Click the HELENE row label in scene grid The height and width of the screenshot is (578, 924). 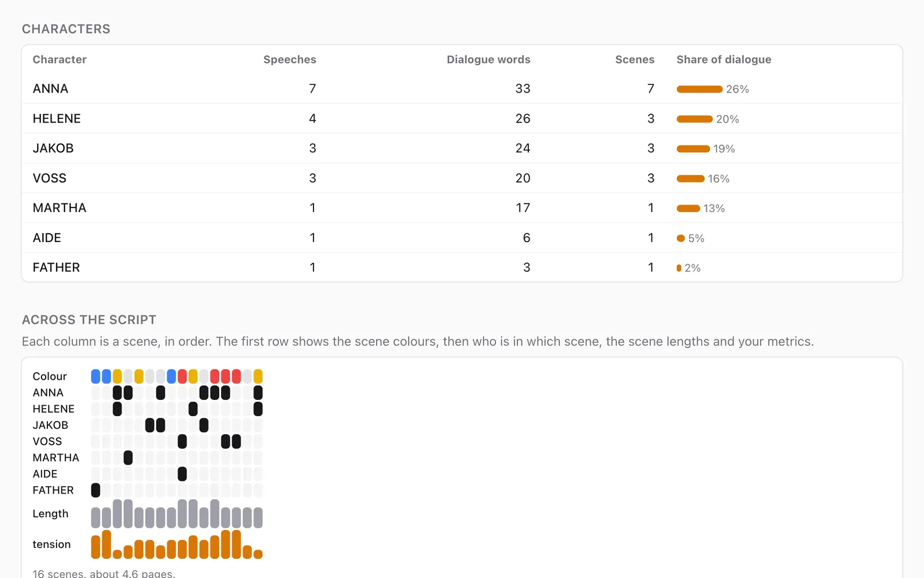click(54, 409)
